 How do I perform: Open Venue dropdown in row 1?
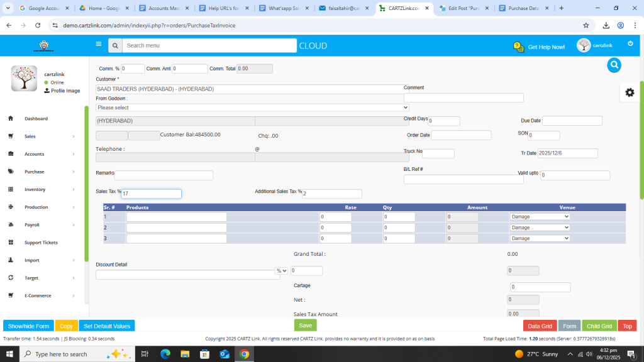[x=540, y=217]
